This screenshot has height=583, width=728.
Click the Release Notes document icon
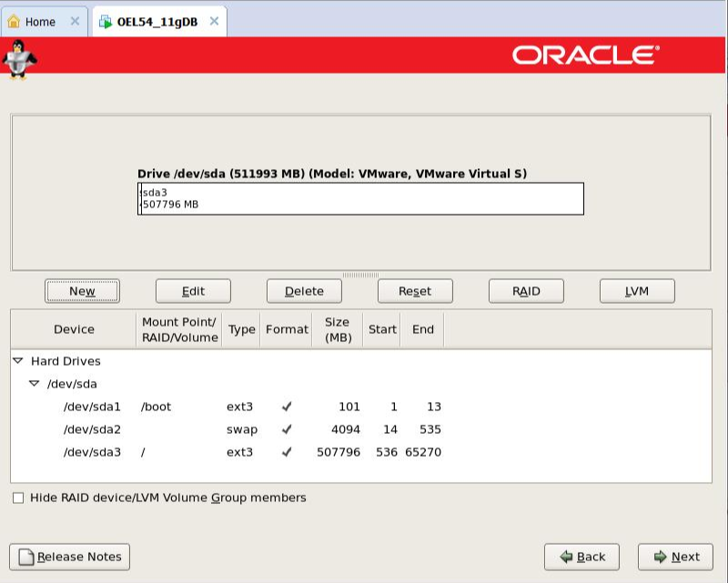[x=26, y=557]
